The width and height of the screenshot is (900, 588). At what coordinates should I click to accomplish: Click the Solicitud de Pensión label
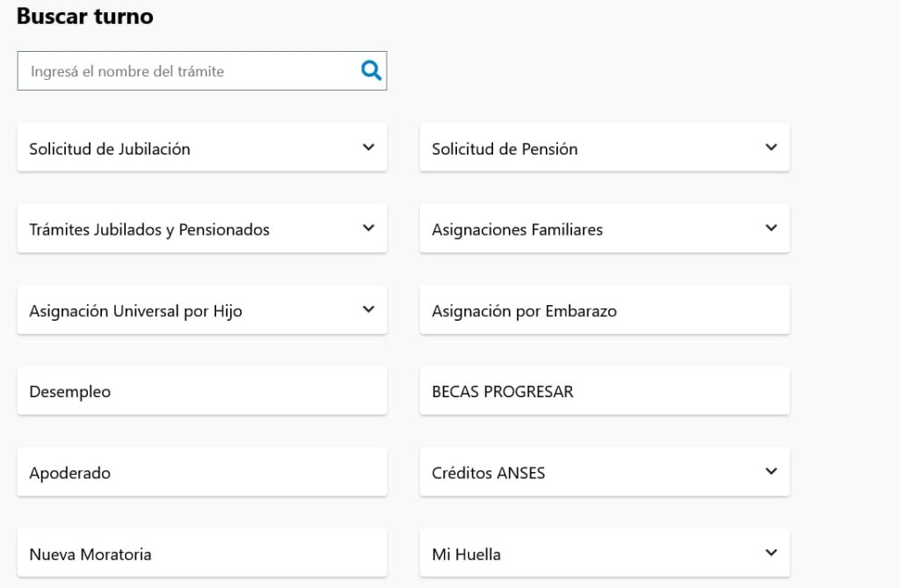(504, 149)
